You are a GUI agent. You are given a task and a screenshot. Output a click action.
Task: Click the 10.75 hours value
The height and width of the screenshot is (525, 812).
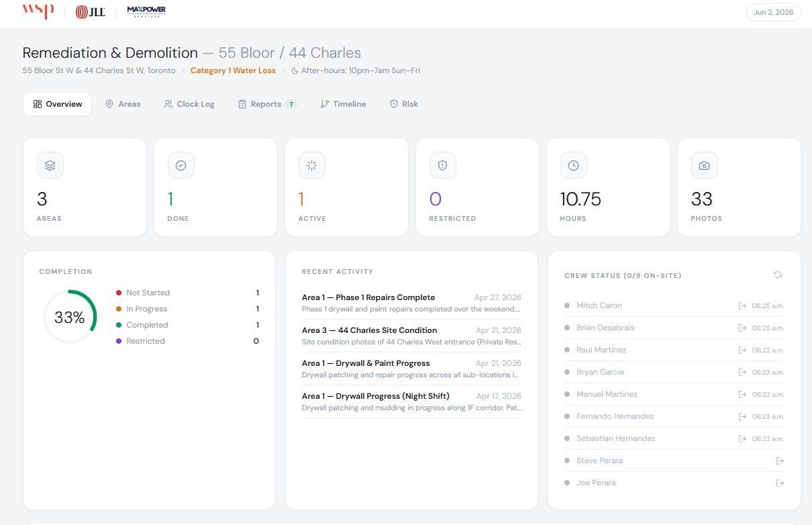580,199
